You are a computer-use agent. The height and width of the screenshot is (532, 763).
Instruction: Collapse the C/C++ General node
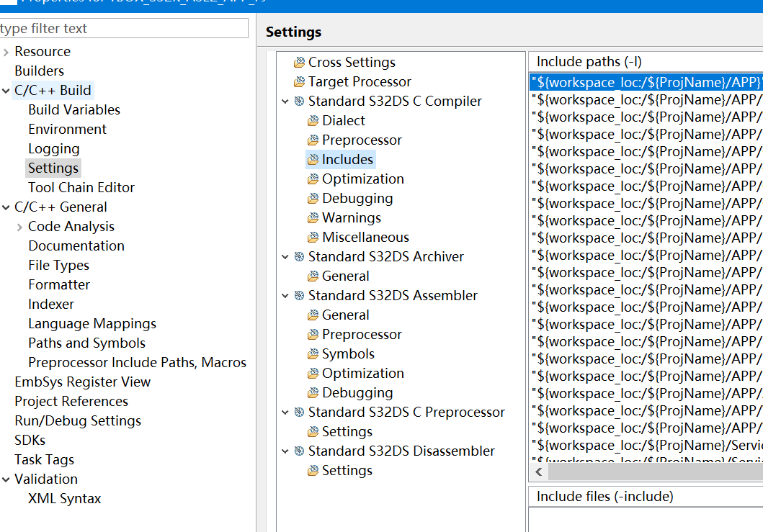[x=6, y=207]
